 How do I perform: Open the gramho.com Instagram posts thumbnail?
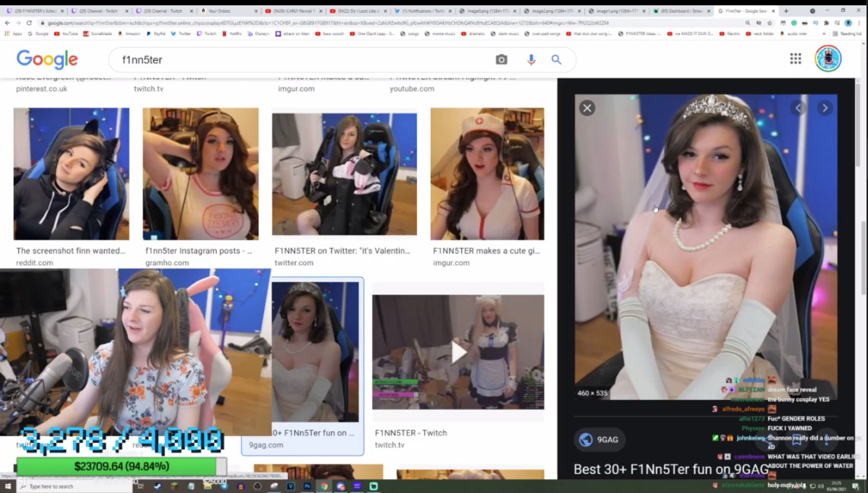(x=200, y=173)
